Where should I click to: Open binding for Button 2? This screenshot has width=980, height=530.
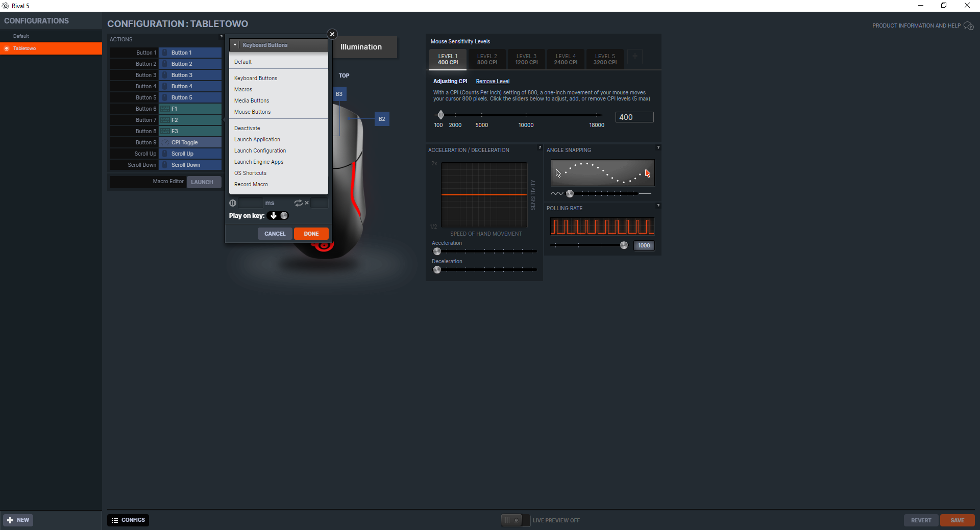coord(190,64)
